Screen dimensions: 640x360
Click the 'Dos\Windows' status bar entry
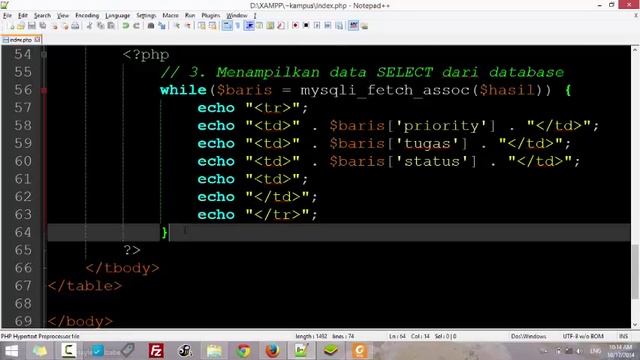pyautogui.click(x=529, y=336)
